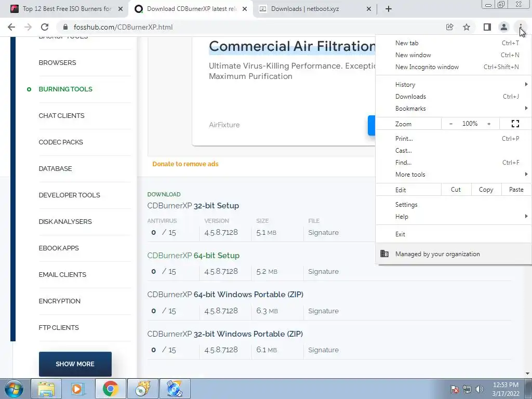Click Cut in Edit row
The height and width of the screenshot is (399, 532).
(456, 190)
